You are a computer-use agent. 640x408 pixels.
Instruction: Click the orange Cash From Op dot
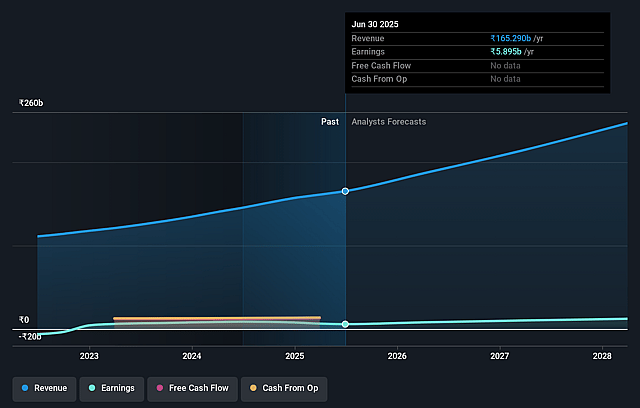253,388
